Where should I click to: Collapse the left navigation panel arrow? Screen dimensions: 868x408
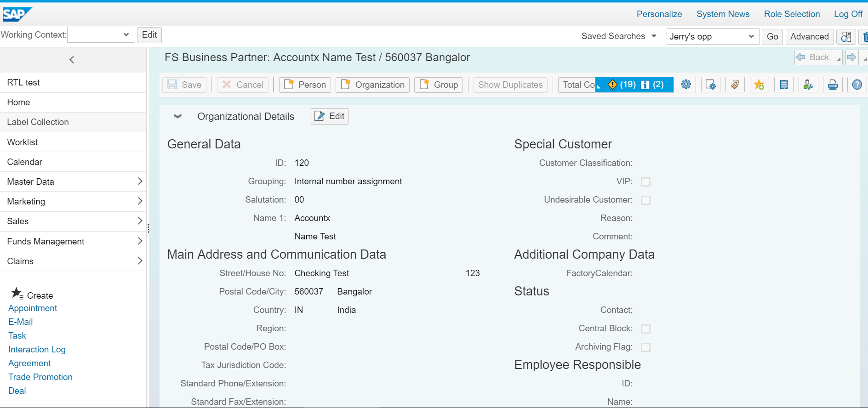tap(72, 60)
